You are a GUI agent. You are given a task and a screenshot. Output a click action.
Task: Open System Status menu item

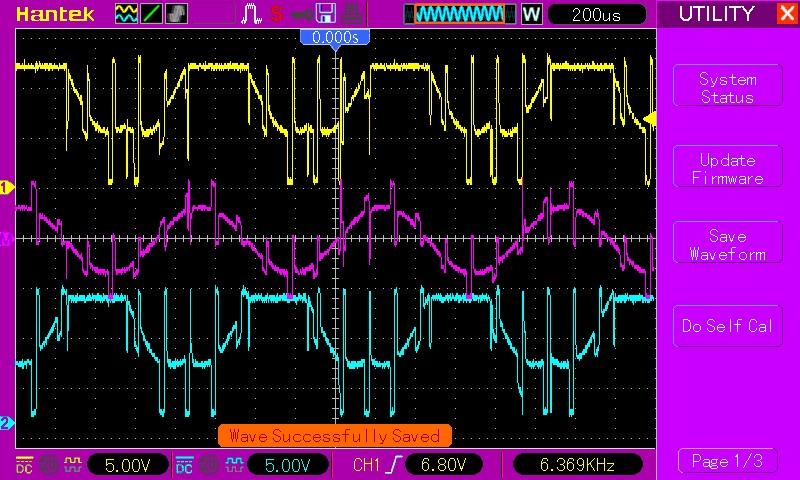point(727,88)
